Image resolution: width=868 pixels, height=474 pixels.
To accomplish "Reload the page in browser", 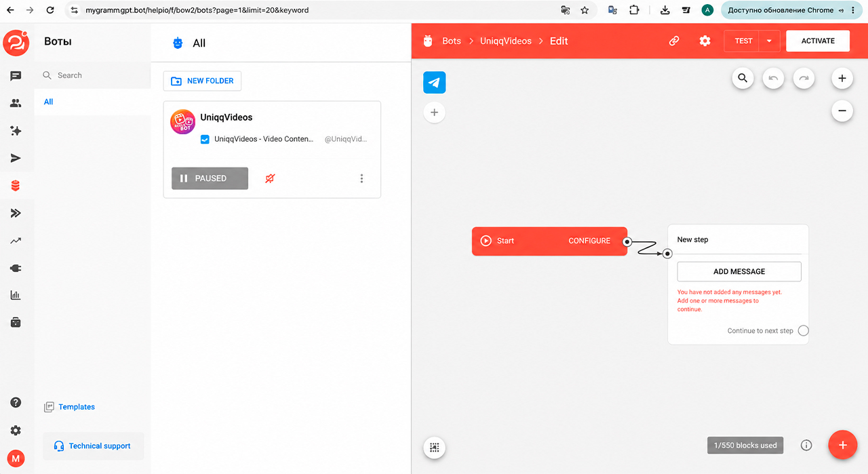I will tap(50, 10).
